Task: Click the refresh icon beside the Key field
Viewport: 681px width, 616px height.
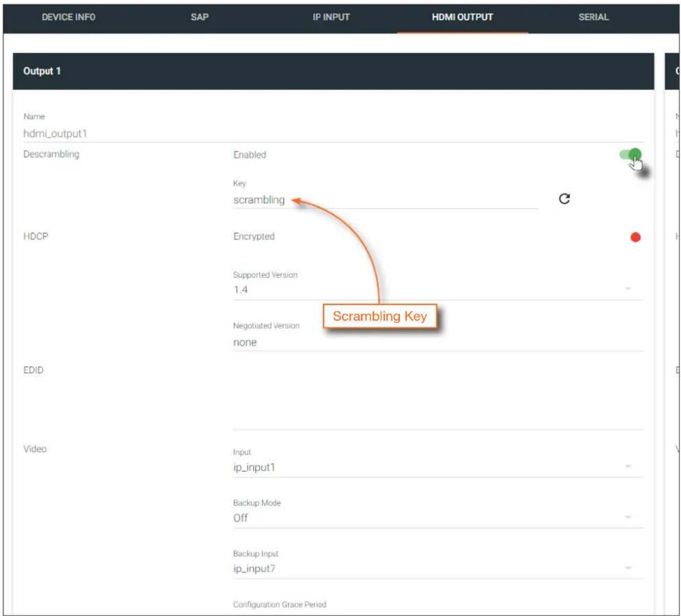Action: coord(564,199)
